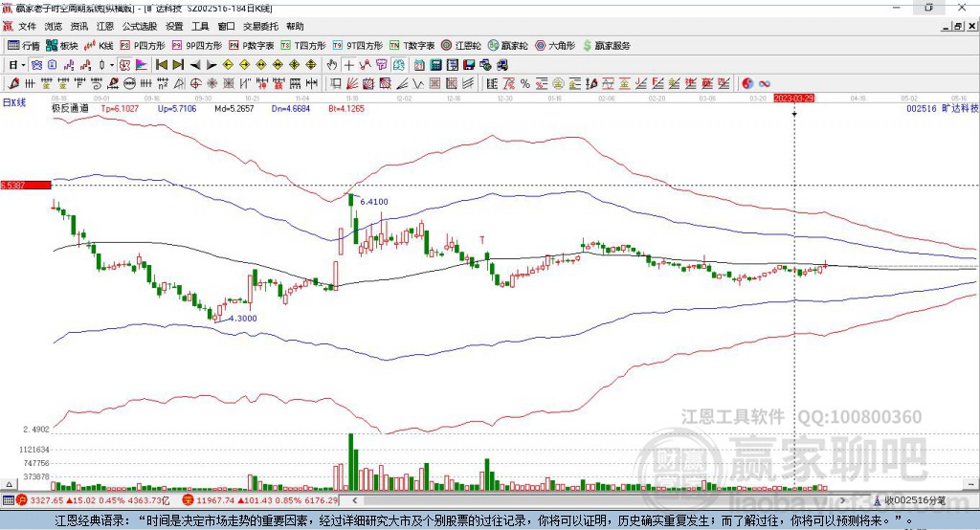
Task: Expand the candlestick style dropdown arrow
Action: coord(112,65)
